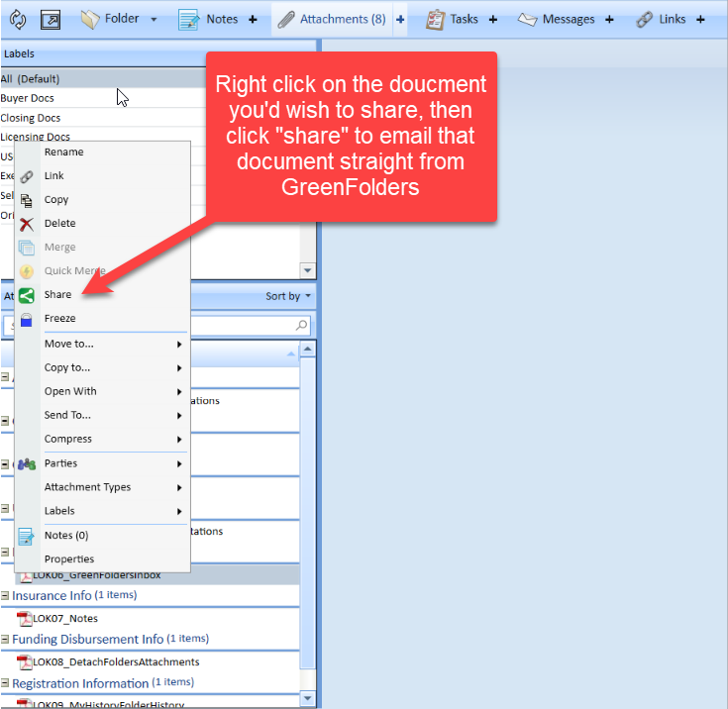Open the Tasks tab

click(464, 19)
